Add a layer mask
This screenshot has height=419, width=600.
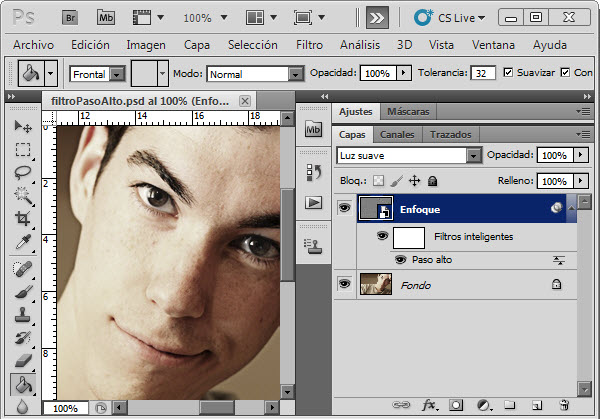[x=456, y=405]
